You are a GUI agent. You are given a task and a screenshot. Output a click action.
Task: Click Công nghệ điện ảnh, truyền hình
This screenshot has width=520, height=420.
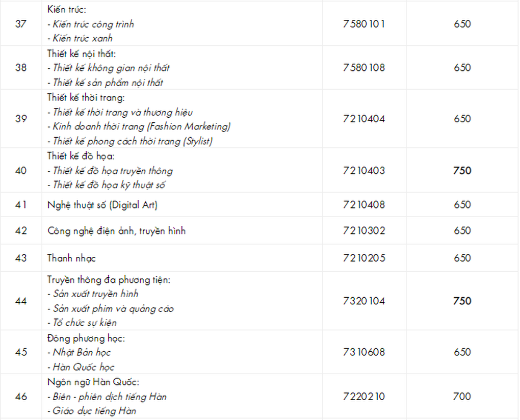click(116, 231)
